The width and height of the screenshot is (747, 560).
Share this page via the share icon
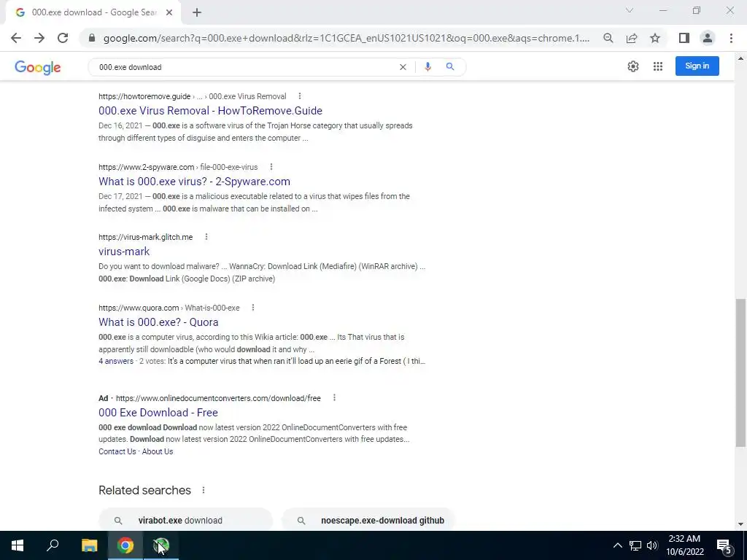tap(632, 38)
